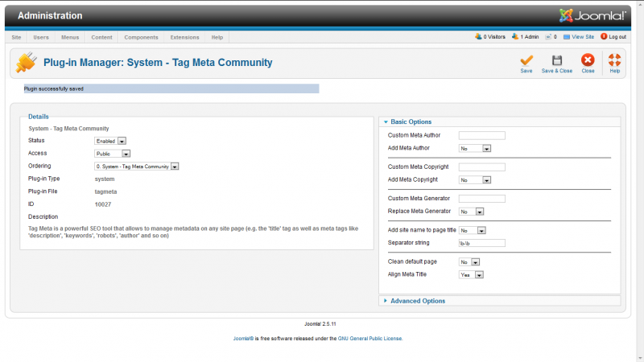This screenshot has height=362, width=644.
Task: Open the Add Meta Copyright dropdown
Action: coord(475,180)
